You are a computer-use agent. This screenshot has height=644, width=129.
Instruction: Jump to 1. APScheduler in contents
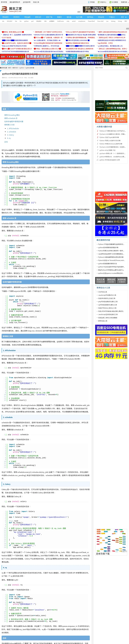tap(13, 128)
